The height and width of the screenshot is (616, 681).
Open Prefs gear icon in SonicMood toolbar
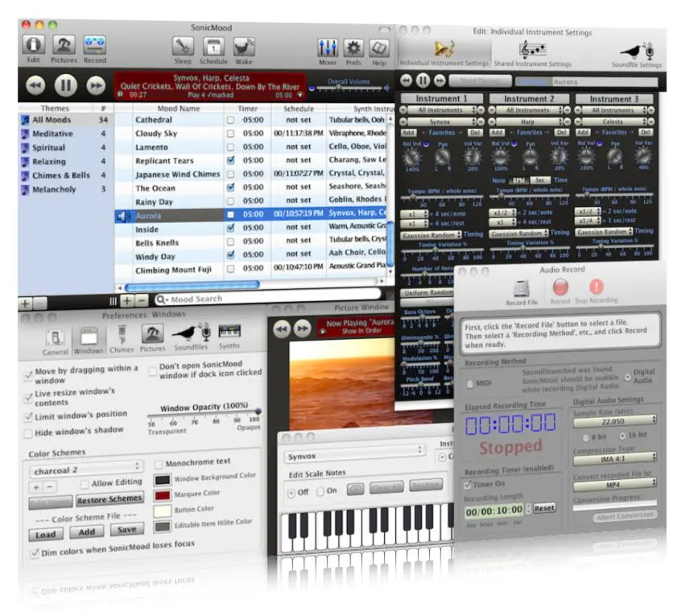point(353,48)
